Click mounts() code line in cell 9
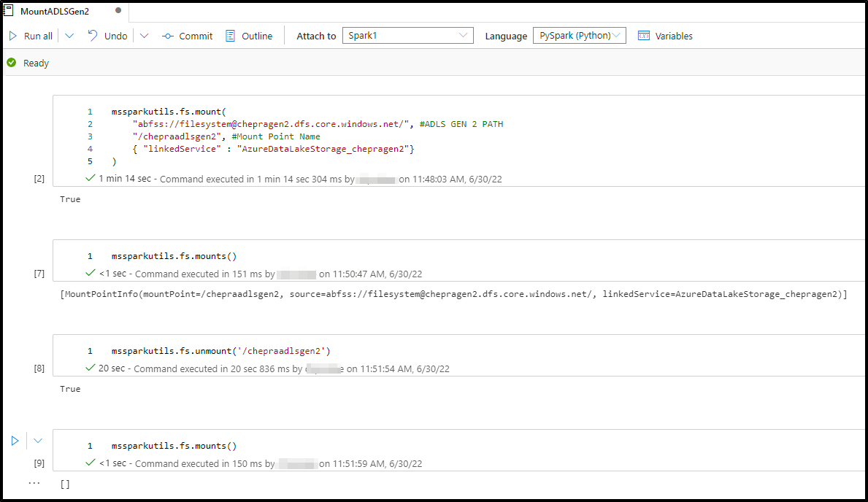The width and height of the screenshot is (868, 502). coord(174,446)
